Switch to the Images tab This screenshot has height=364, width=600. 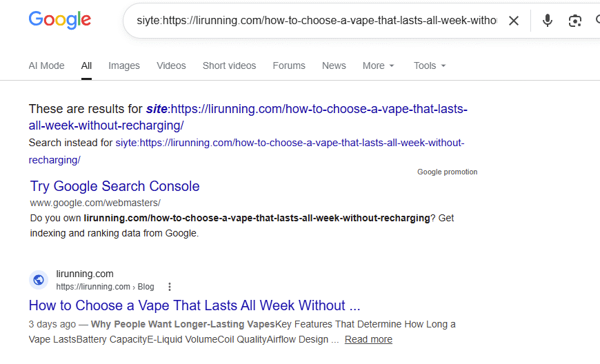124,65
